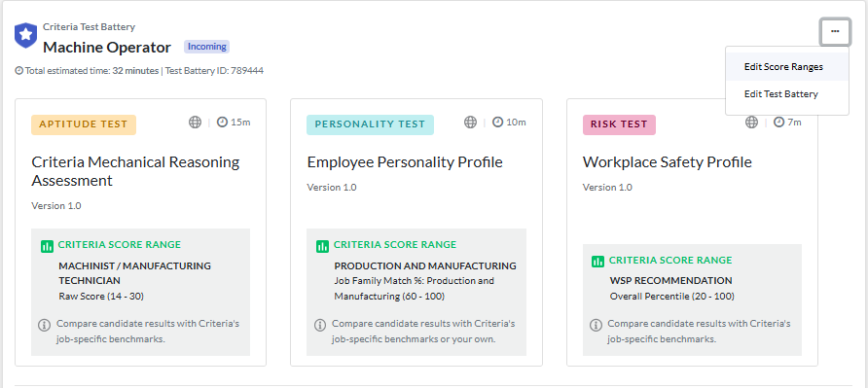Click the info icon in Workplace Safety card
This screenshot has width=868, height=388.
pyautogui.click(x=596, y=325)
